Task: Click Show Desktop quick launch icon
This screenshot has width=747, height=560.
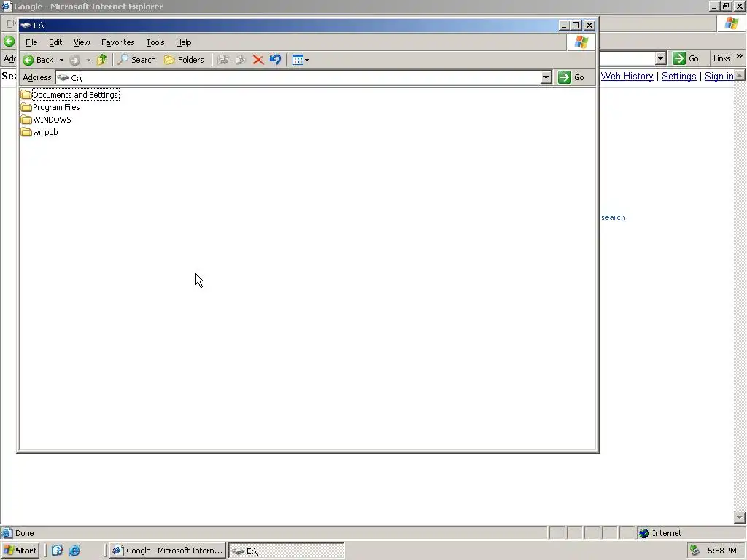Action: [57, 551]
